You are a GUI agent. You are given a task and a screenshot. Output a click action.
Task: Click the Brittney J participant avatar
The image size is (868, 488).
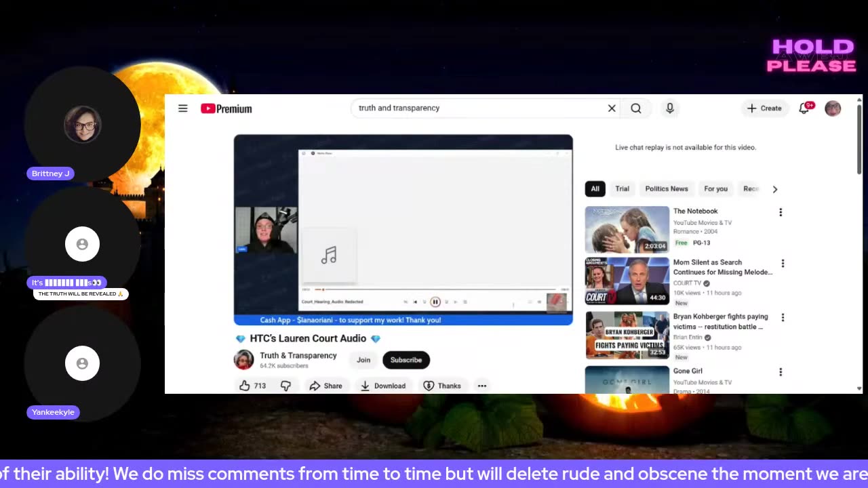point(83,125)
